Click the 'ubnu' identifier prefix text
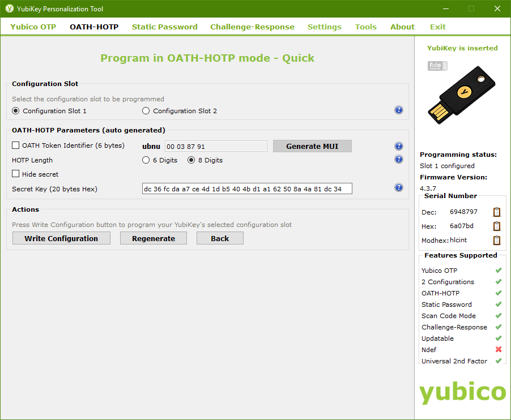 click(x=151, y=147)
